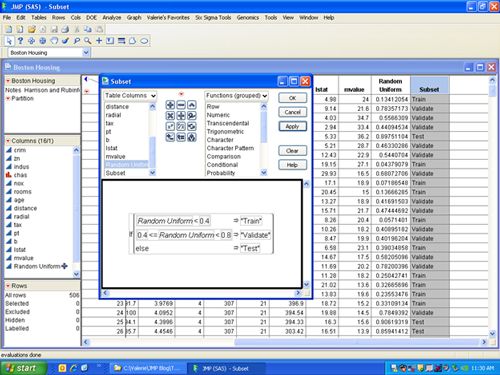Click the multiply operator keypad button
The image size is (500, 375).
tap(170, 116)
